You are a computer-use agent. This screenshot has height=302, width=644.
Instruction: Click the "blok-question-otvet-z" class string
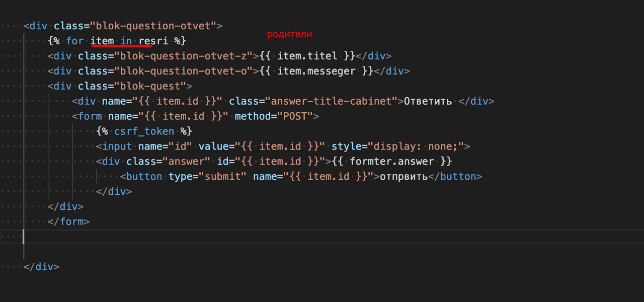(x=187, y=56)
